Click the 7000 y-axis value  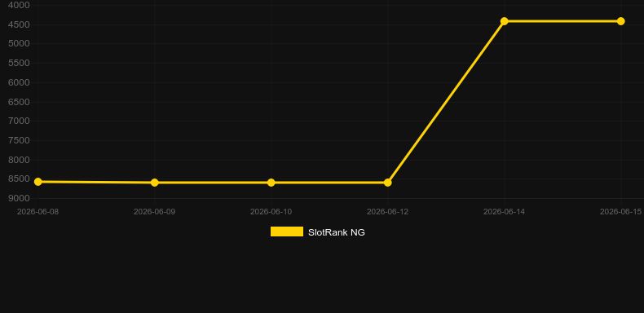(x=19, y=121)
